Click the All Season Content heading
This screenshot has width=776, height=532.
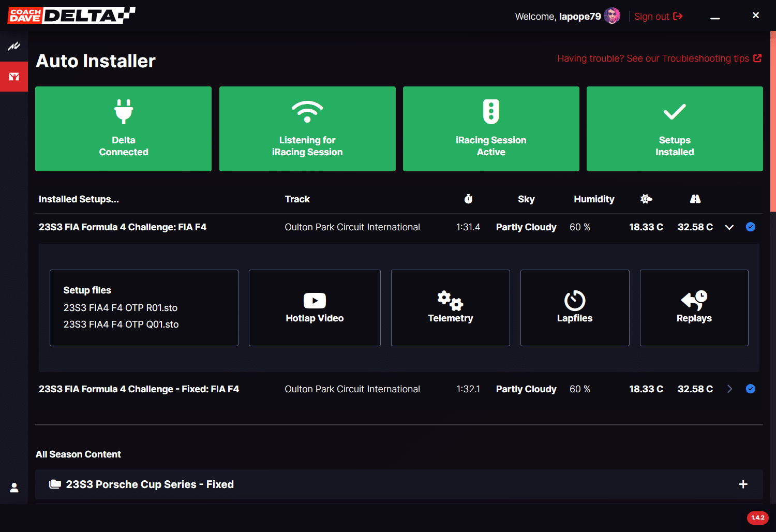pyautogui.click(x=78, y=454)
